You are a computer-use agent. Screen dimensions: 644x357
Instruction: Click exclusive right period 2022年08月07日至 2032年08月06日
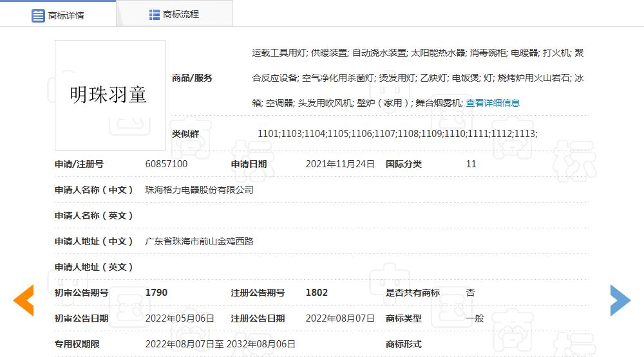(220, 344)
